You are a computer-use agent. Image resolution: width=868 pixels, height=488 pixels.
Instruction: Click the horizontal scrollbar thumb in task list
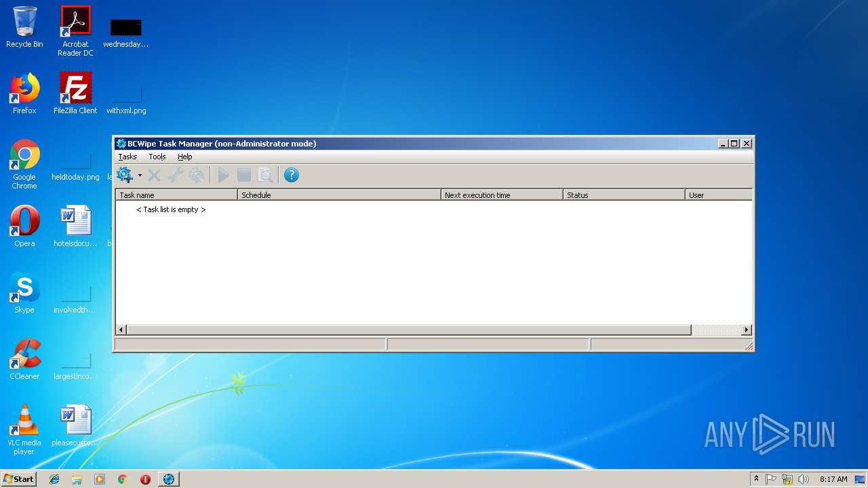point(409,330)
